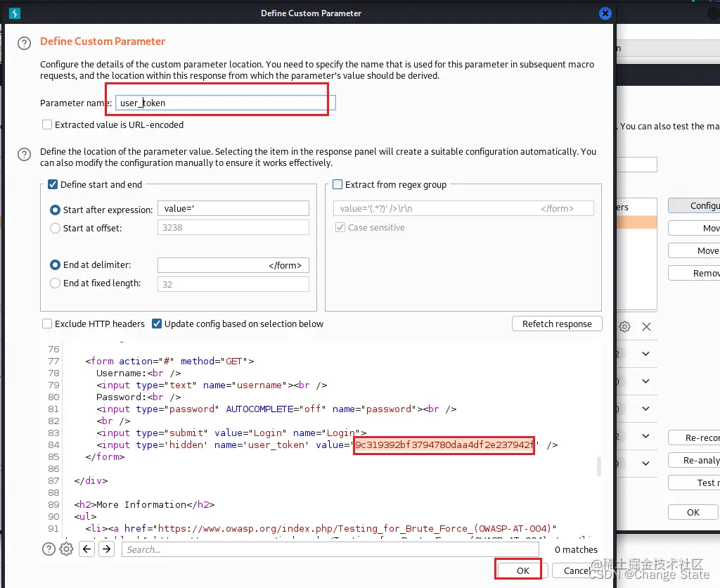Expand first chevron row in background window
The width and height of the screenshot is (720, 588).
click(x=645, y=354)
